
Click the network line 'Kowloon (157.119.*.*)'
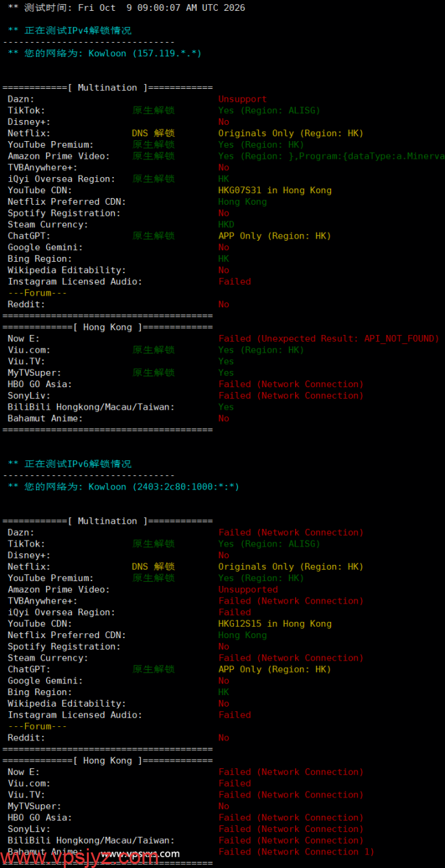click(145, 53)
